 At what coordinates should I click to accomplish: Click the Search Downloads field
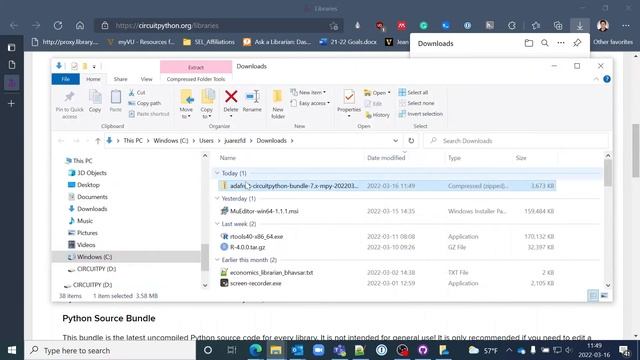coord(516,141)
